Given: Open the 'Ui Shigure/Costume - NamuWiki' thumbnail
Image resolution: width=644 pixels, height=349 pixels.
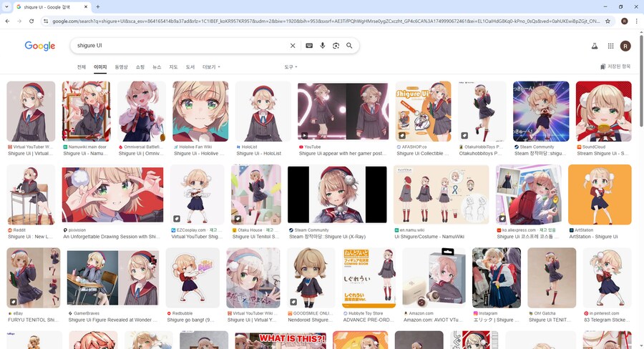Looking at the screenshot, I should 441,195.
